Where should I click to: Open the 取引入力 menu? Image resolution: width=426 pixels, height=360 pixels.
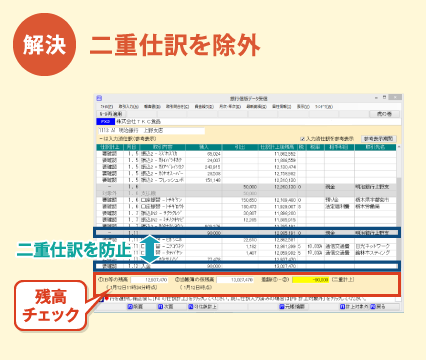click(x=128, y=107)
